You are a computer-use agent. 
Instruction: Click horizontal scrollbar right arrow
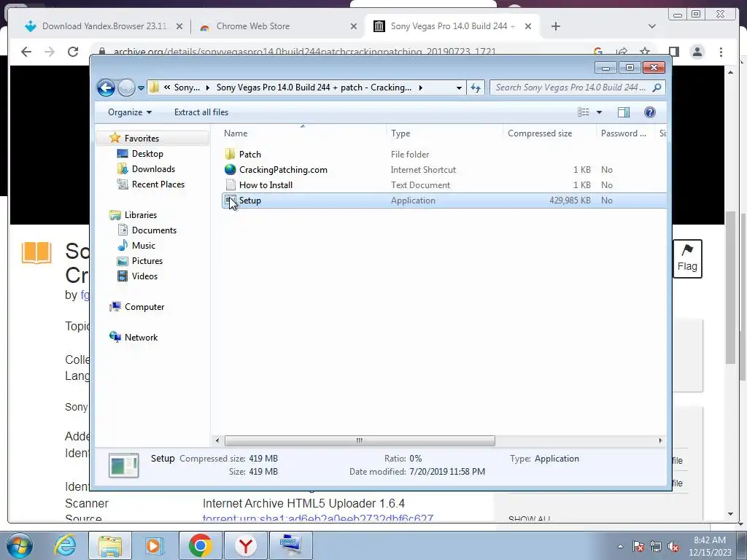pyautogui.click(x=660, y=440)
